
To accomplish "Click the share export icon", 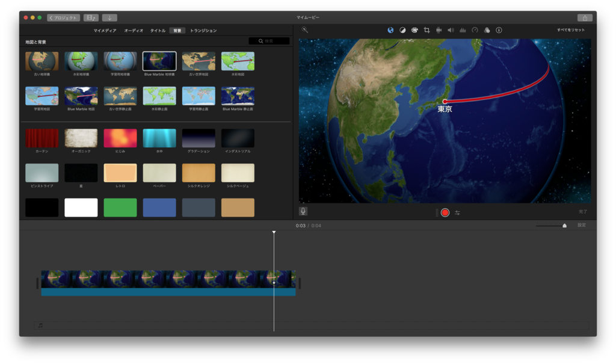I will click(585, 17).
